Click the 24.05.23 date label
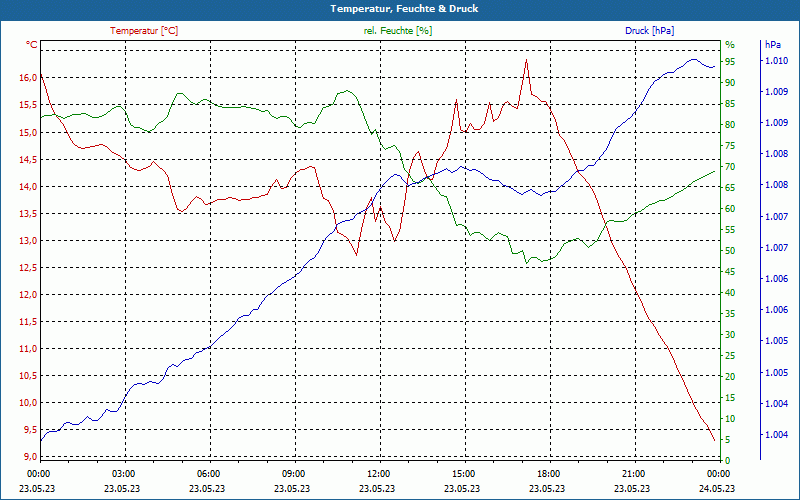The height and width of the screenshot is (500, 800). [x=717, y=488]
